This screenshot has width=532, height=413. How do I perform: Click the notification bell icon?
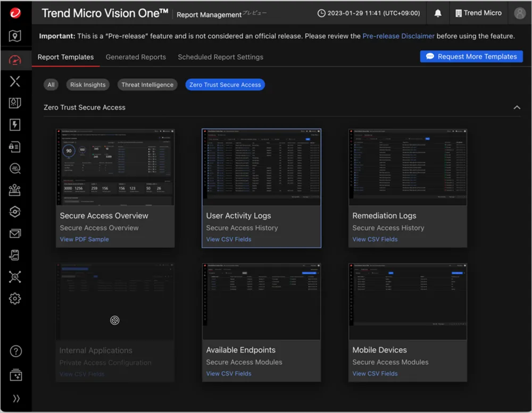point(438,13)
